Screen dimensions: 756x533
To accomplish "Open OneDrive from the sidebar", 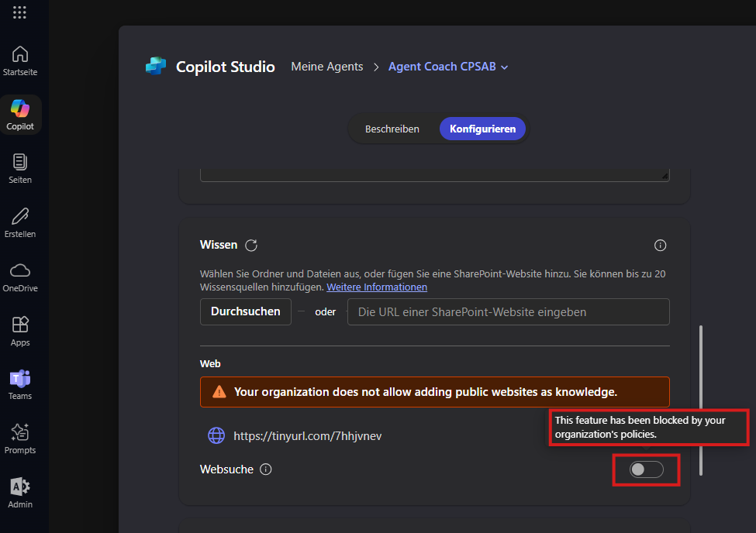I will tap(19, 277).
